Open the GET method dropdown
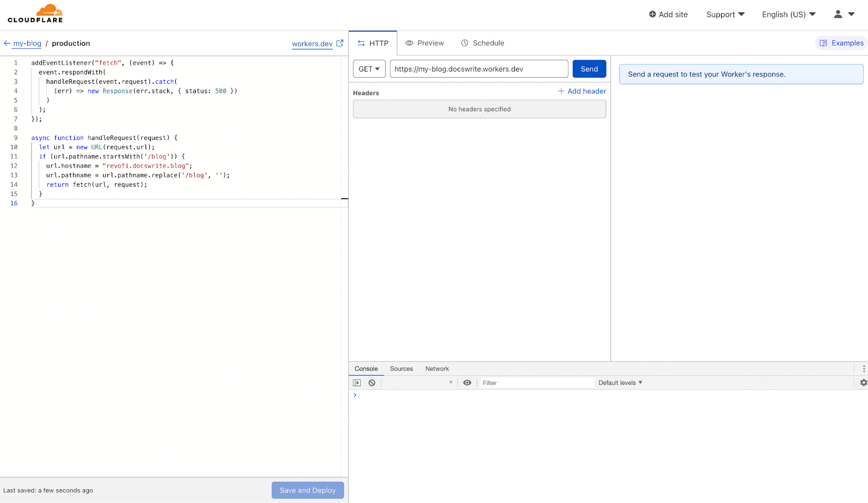This screenshot has height=503, width=868. [x=369, y=69]
